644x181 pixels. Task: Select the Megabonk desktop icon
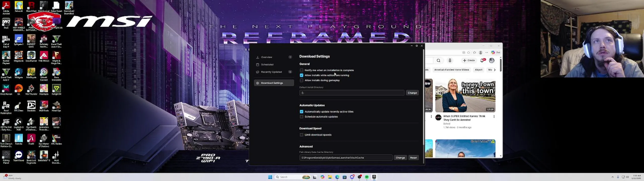click(19, 57)
